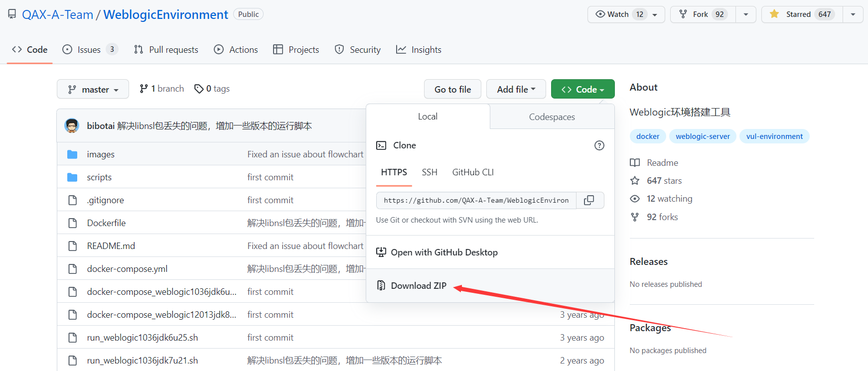Click the vul-environment topic tag
Screen dimensions: 868x371
[x=774, y=136]
